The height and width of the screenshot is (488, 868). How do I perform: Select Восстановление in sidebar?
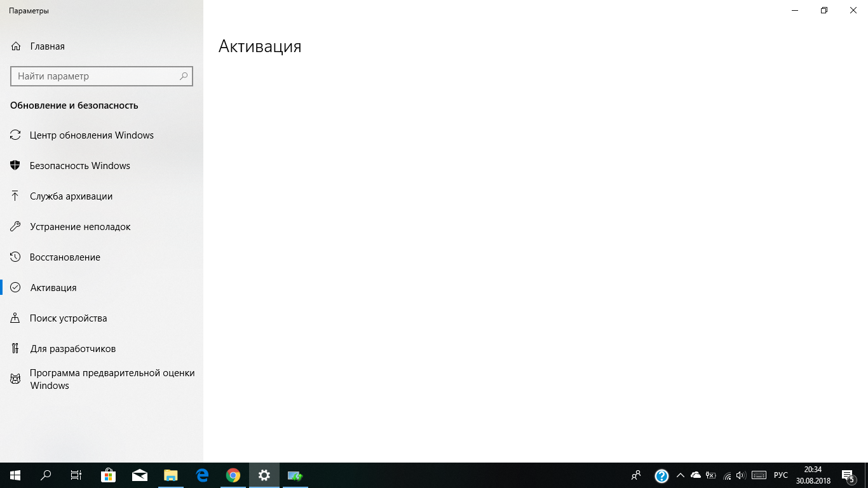click(x=102, y=257)
